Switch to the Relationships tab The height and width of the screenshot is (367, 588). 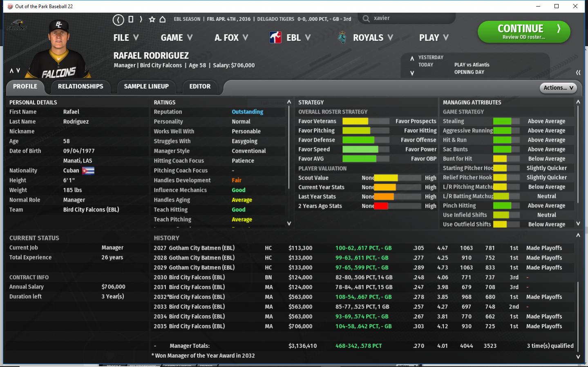click(80, 87)
